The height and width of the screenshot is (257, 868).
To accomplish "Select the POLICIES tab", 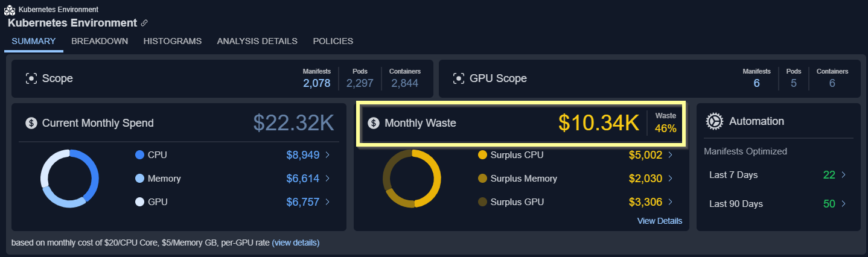I will (333, 41).
